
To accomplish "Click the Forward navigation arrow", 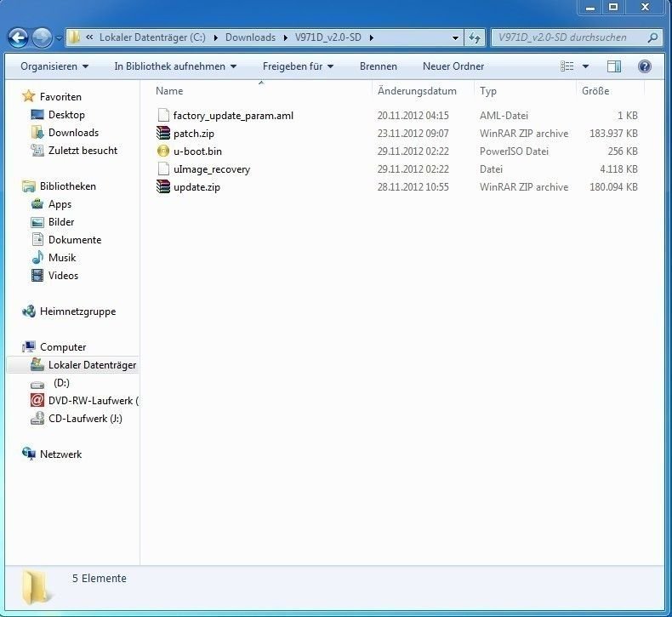I will (42, 37).
